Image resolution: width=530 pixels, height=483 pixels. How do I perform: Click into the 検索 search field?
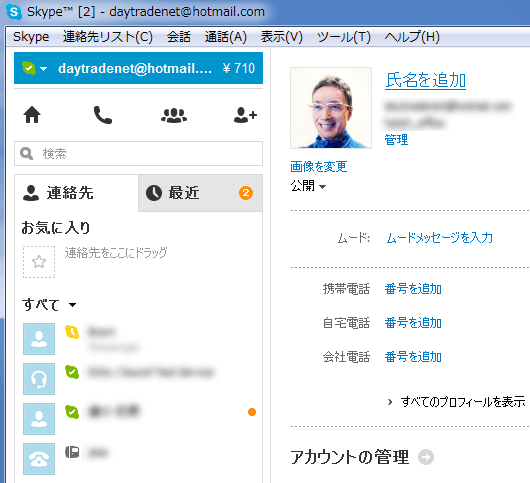(x=139, y=153)
